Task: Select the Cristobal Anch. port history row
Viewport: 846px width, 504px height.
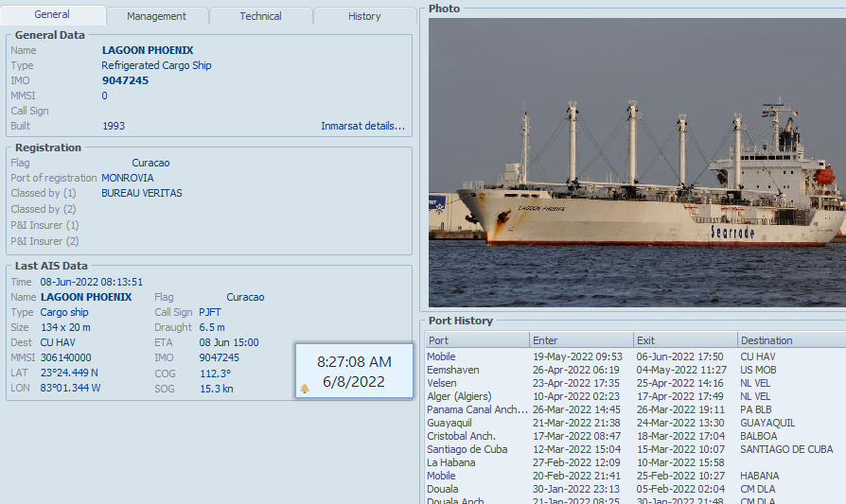Action: coord(636,436)
